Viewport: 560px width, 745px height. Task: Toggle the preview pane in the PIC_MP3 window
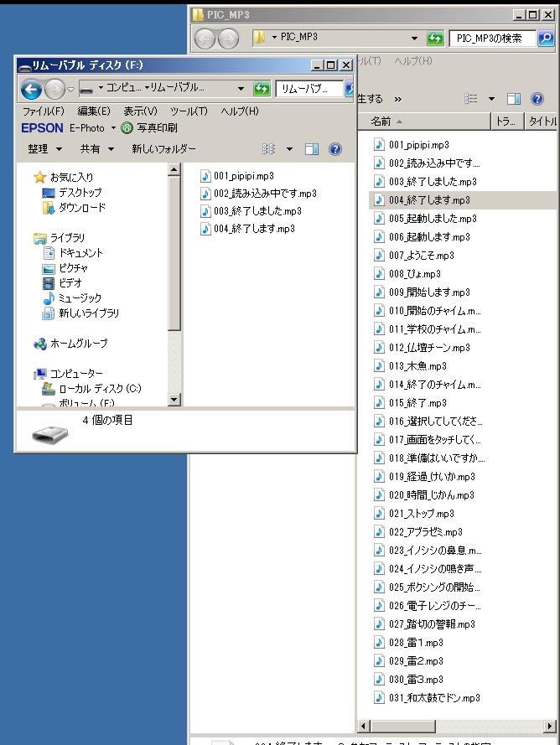pyautogui.click(x=514, y=99)
